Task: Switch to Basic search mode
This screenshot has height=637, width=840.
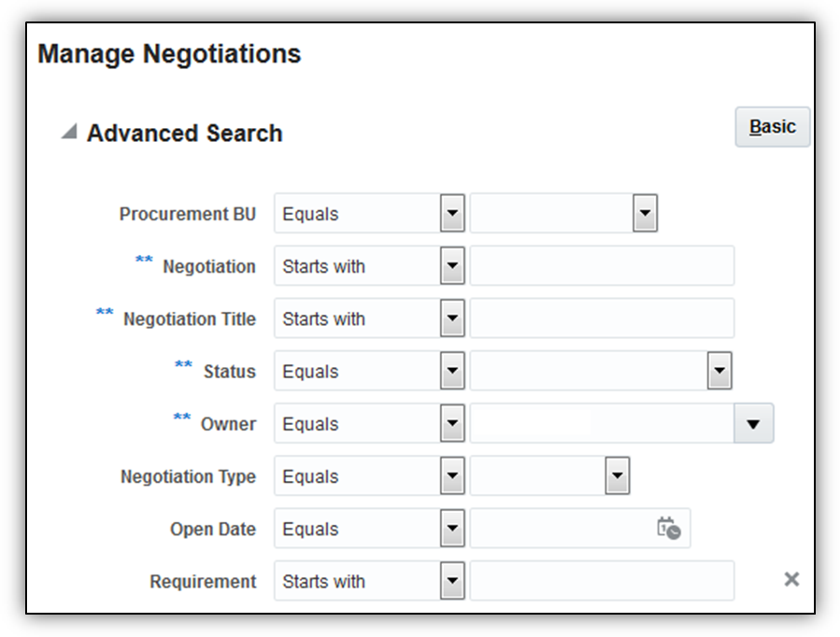Action: [x=772, y=127]
